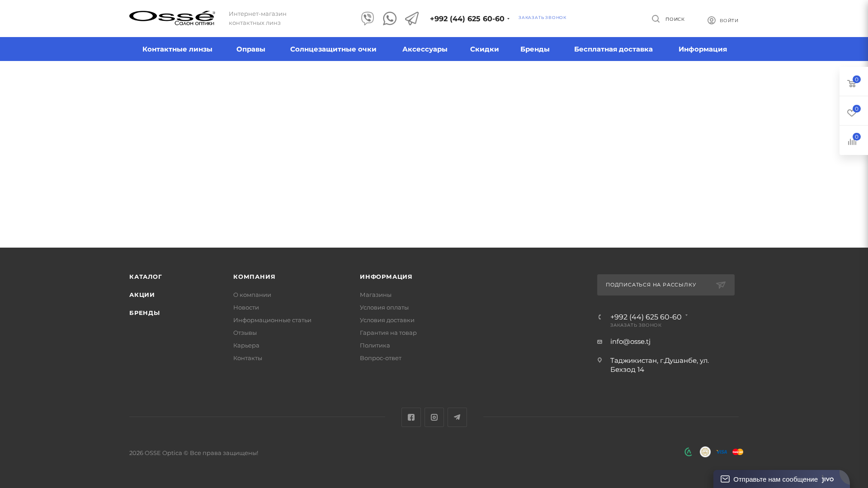Click footer Заказать звонок link

636,325
